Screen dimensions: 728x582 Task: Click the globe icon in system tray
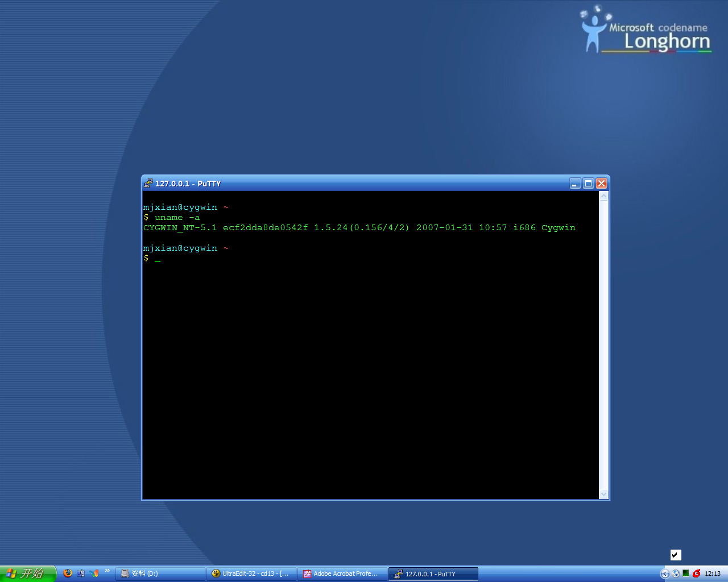coord(676,573)
